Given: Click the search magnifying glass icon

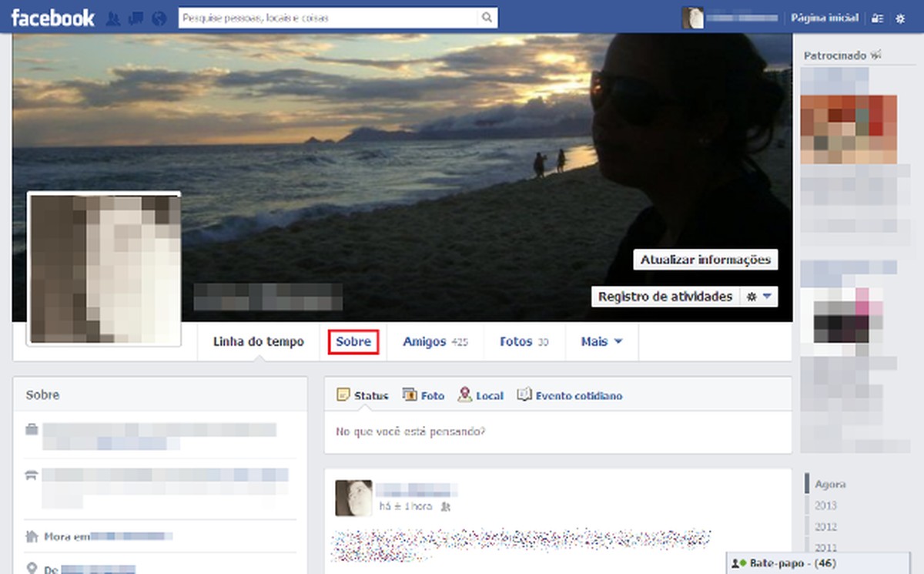Looking at the screenshot, I should coord(487,16).
